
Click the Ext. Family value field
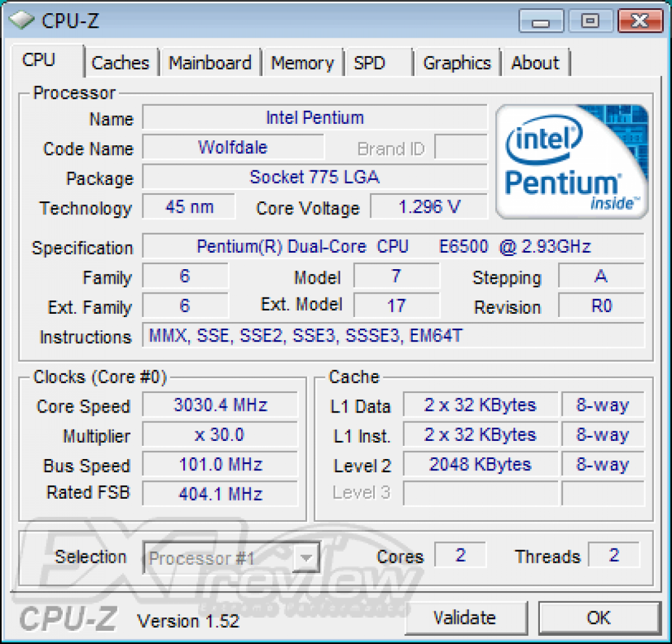pos(185,306)
